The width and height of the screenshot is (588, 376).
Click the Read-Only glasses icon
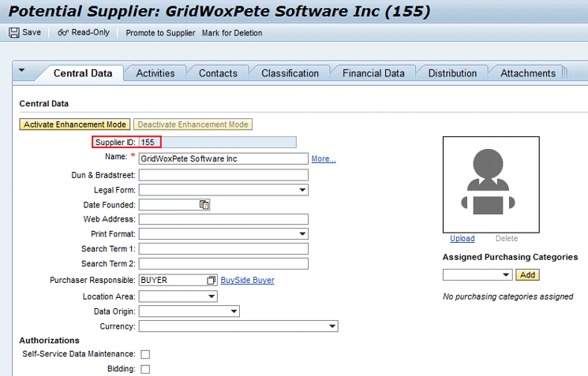63,32
